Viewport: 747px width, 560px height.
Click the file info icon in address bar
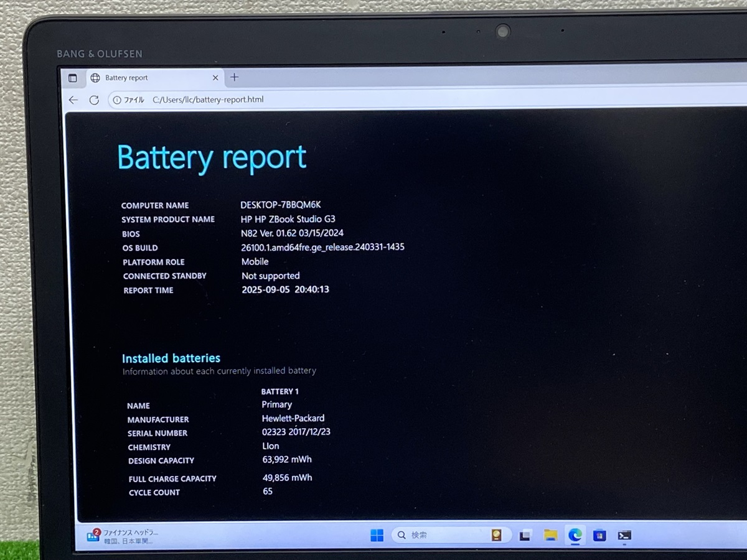tap(117, 100)
